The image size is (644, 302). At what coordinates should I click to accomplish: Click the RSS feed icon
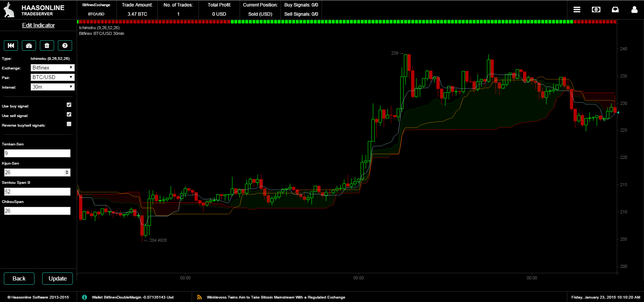(199, 297)
